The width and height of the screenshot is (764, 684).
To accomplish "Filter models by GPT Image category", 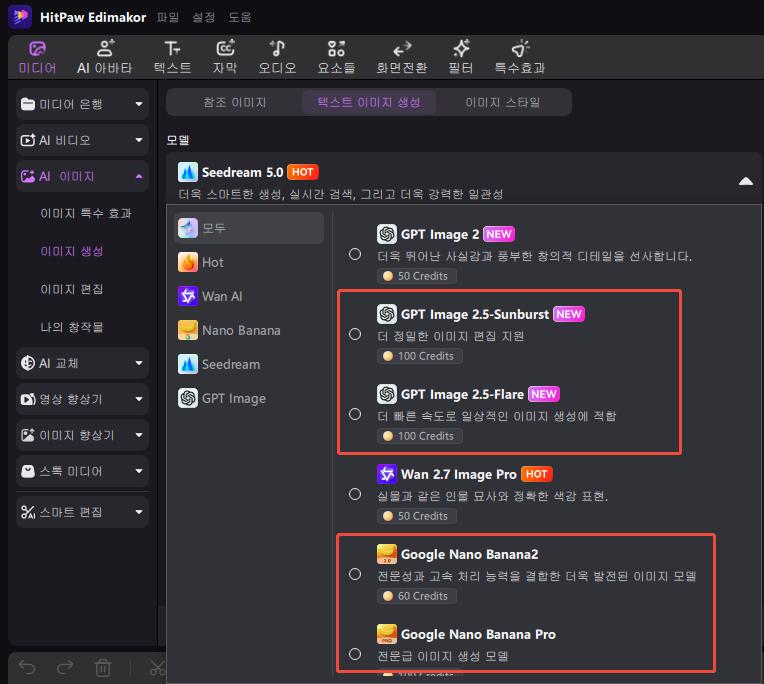I will (x=249, y=399).
